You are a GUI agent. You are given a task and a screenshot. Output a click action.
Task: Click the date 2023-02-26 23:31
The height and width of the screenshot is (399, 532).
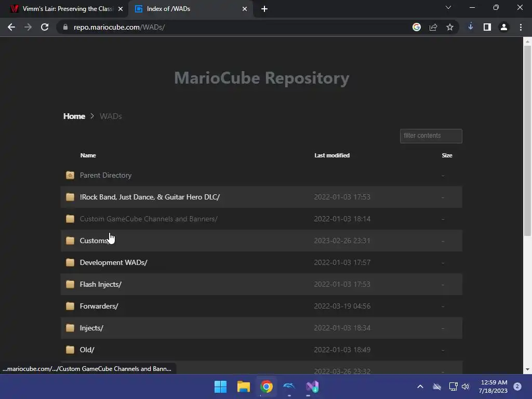[342, 241]
